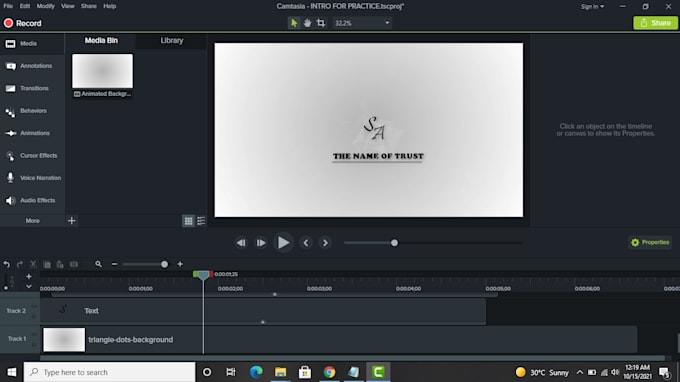Open Microsoft Edge from the taskbar
Viewport: 680px width, 382px height.
(x=256, y=372)
